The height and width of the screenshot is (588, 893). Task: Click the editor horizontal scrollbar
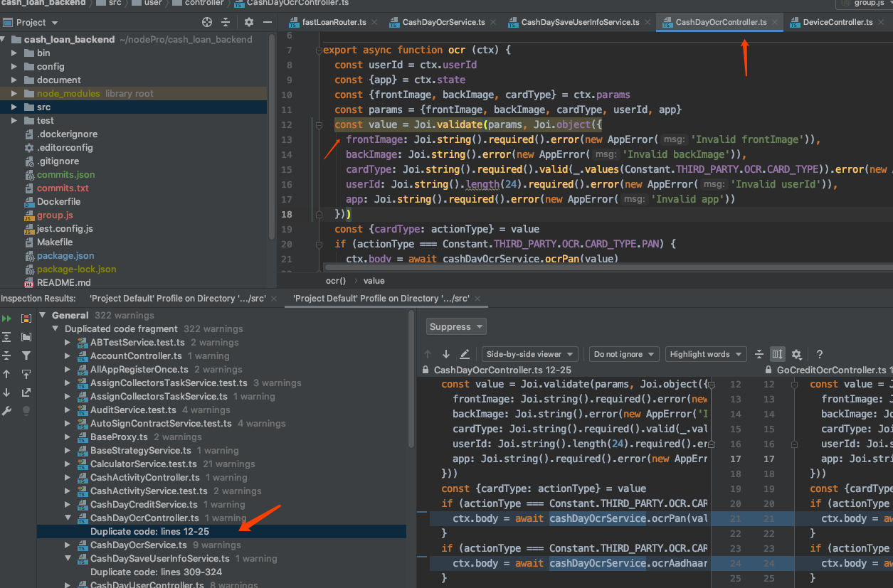569,268
